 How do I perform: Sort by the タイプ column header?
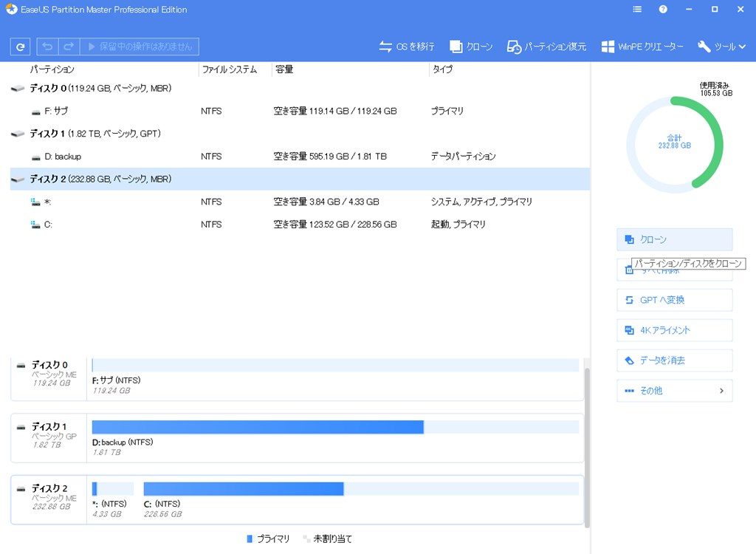coord(443,69)
